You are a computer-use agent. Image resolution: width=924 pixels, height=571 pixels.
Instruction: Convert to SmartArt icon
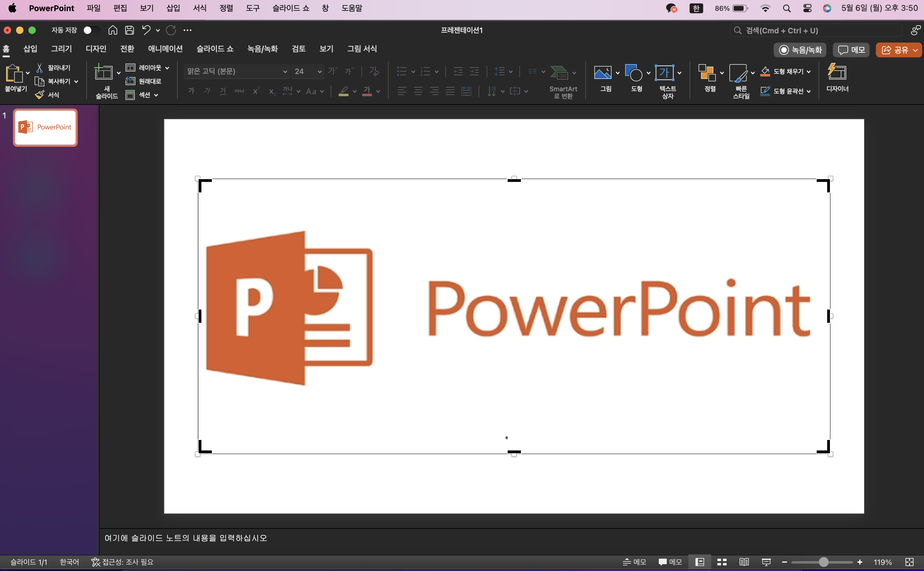559,72
